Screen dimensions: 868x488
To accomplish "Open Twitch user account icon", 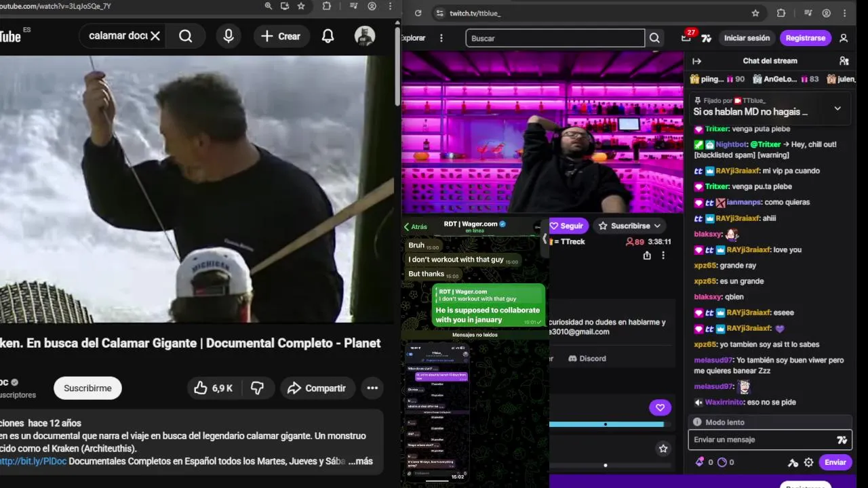I will coord(844,38).
